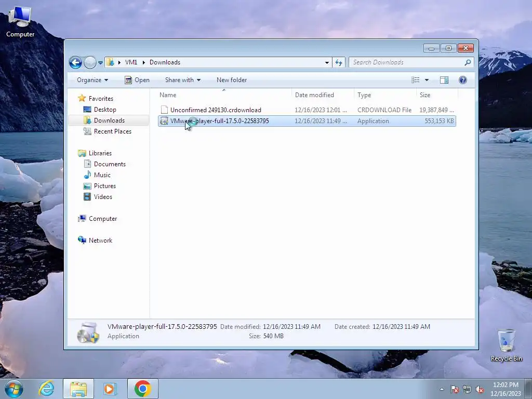Select Downloads in the address breadcrumb
The height and width of the screenshot is (399, 532).
(x=165, y=62)
